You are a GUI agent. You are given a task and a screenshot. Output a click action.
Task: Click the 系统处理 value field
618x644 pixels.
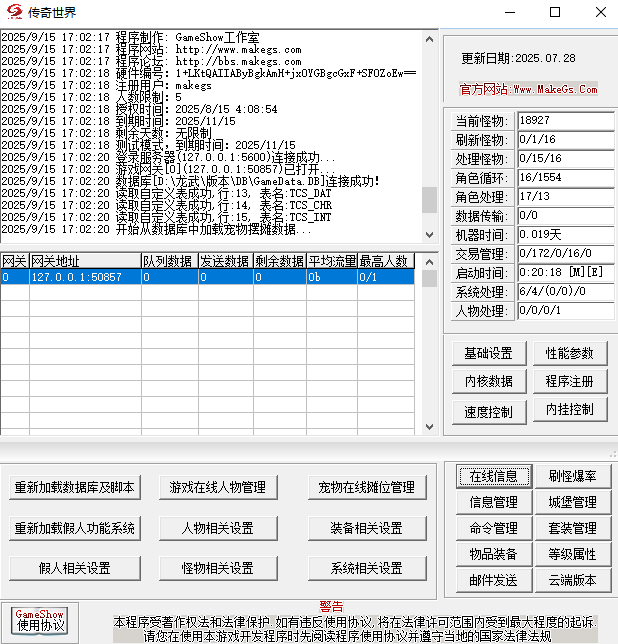[x=566, y=292]
